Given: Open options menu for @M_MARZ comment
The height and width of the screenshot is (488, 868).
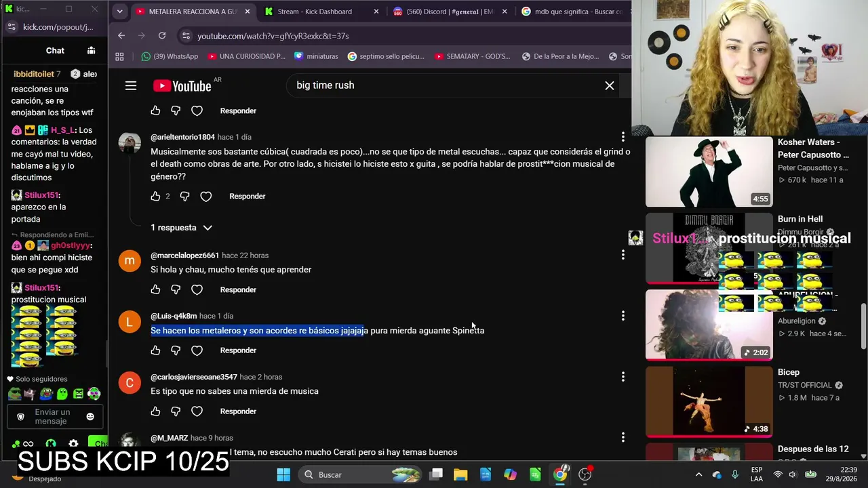Looking at the screenshot, I should coord(623,438).
